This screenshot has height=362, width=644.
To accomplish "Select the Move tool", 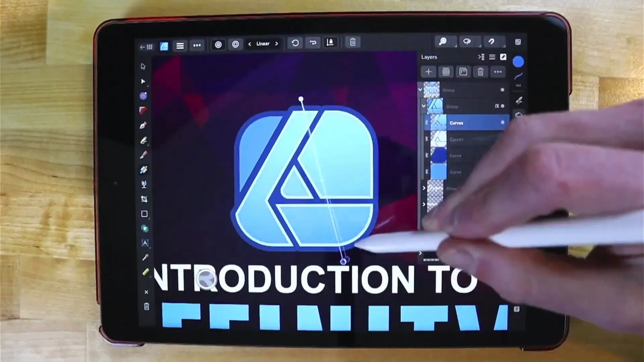I will coord(143,66).
